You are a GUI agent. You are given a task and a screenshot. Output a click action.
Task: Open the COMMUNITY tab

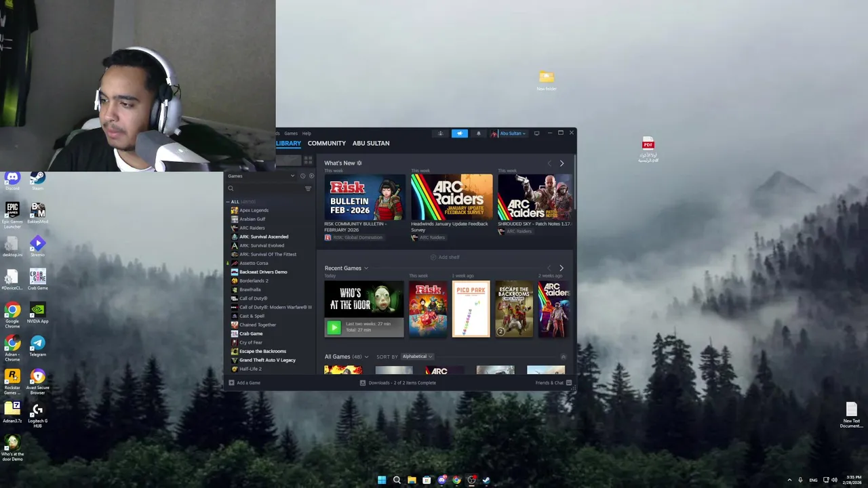[327, 143]
